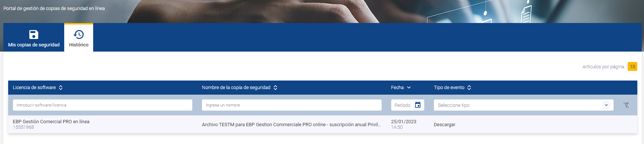Select the EBP Gestión Comercial PRO row
644x144 pixels.
[x=323, y=124]
